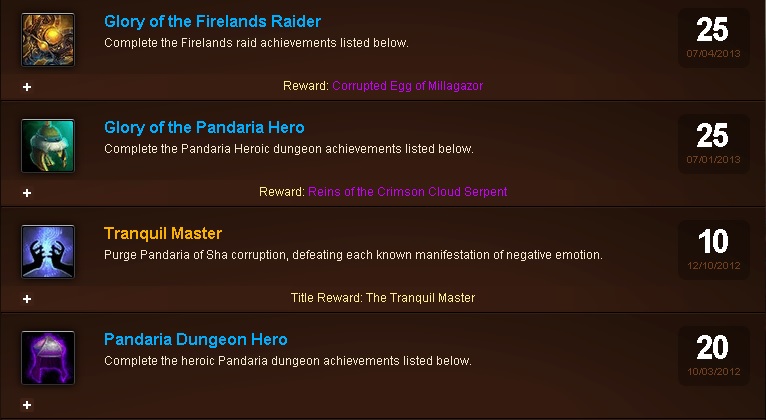Click the Glory of the Firelands Raider icon
Image resolution: width=766 pixels, height=420 pixels.
[48, 40]
